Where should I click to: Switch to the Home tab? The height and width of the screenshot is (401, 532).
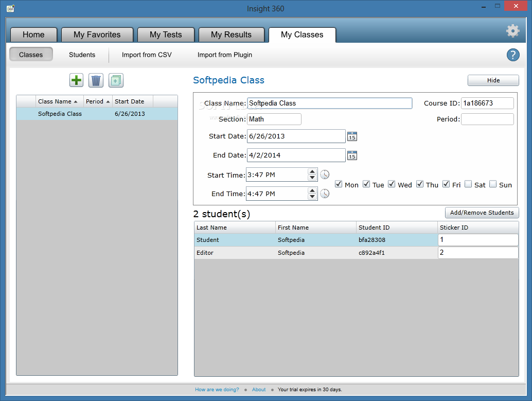point(33,34)
